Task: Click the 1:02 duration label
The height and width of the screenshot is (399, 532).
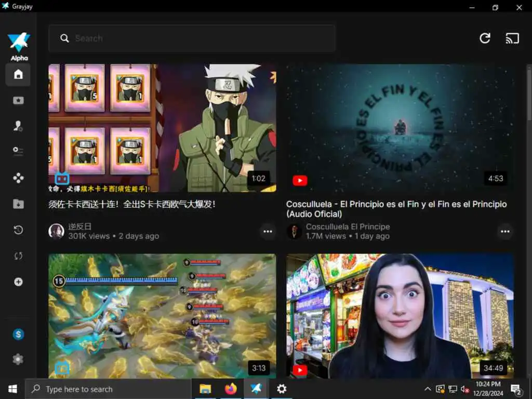Action: [259, 179]
